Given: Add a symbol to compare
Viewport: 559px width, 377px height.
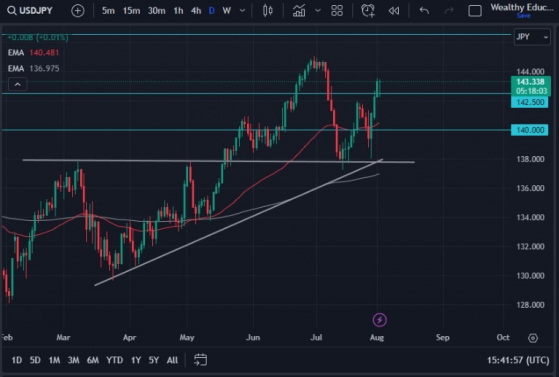Looking at the screenshot, I should tap(78, 11).
